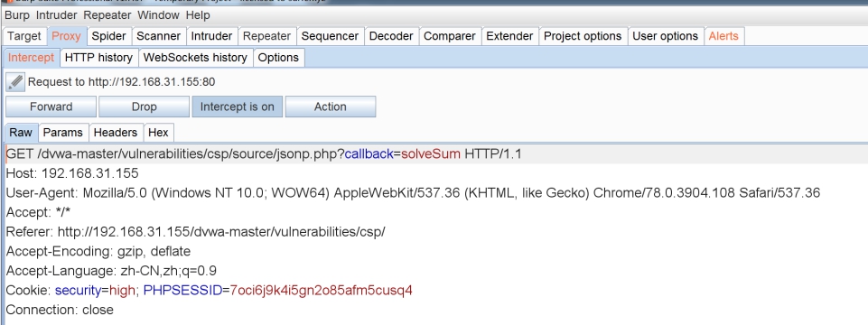The width and height of the screenshot is (868, 325).
Task: Open the Repeater tool tab
Action: coord(266,36)
